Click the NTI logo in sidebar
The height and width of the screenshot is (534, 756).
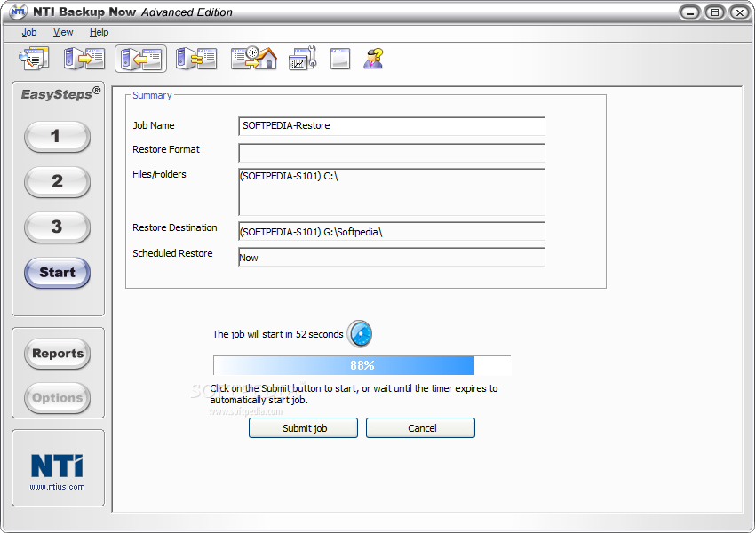click(x=57, y=466)
